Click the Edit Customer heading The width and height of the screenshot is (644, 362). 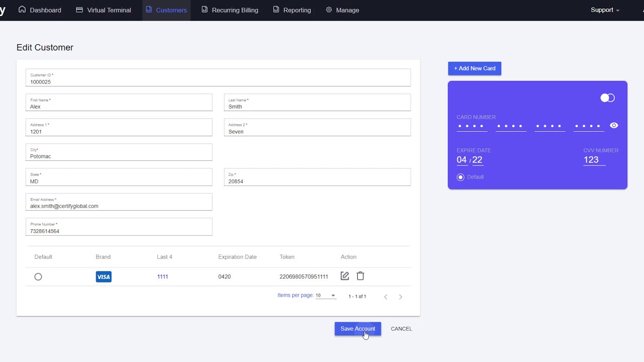(x=45, y=47)
